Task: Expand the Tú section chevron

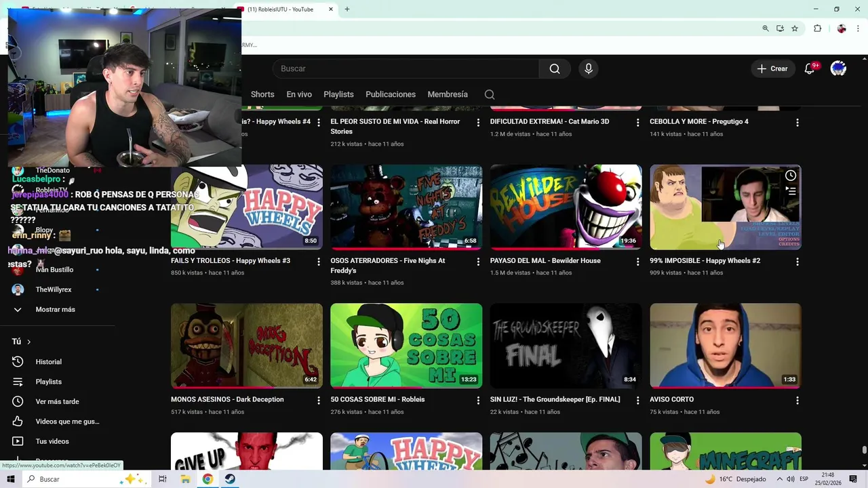Action: 28,342
